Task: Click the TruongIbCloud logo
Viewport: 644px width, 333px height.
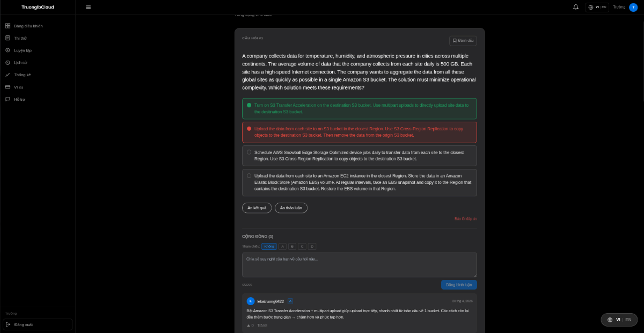Action: point(38,8)
